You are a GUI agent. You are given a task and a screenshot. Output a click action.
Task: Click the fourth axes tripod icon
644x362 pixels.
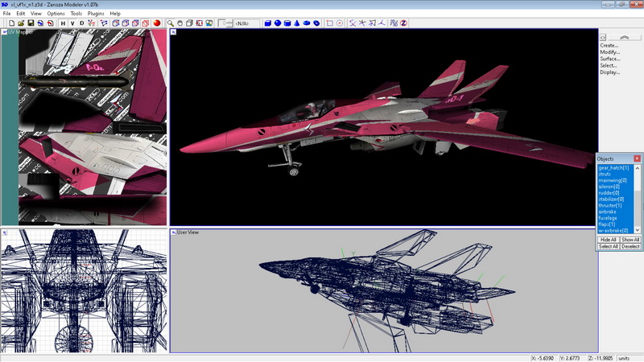click(x=382, y=23)
